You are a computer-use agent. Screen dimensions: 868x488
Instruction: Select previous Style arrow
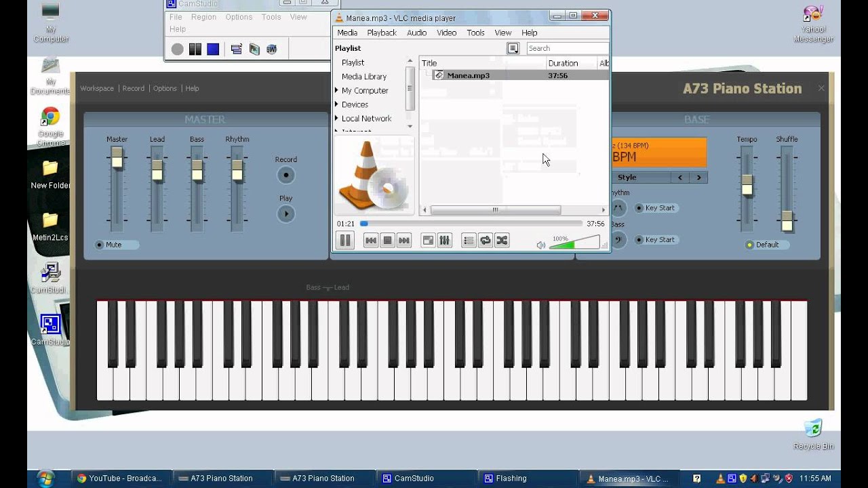(680, 178)
